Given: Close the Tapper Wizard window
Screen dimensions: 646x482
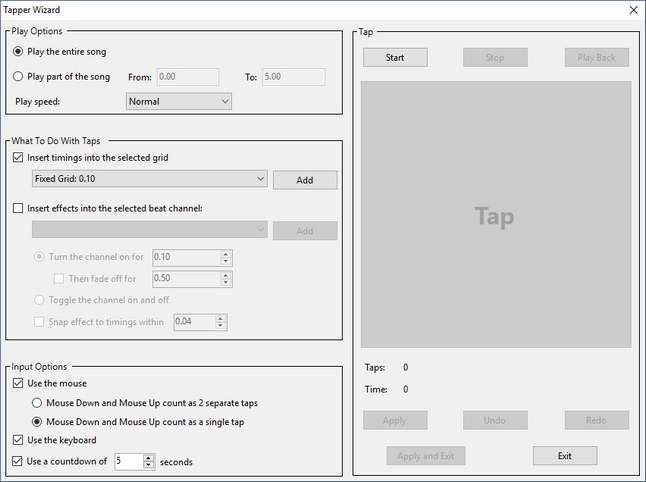Looking at the screenshot, I should (632, 10).
